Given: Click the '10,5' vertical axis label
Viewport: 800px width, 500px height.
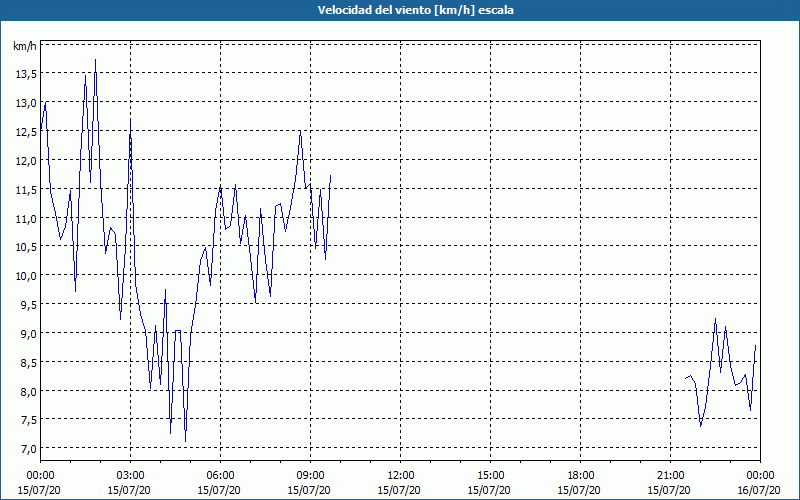Looking at the screenshot, I should pos(26,247).
